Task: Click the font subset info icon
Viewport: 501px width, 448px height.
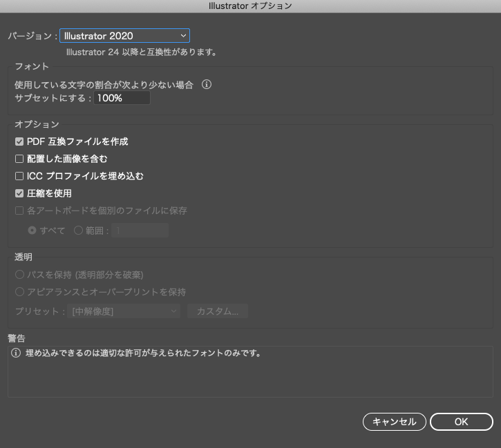Action: pos(207,84)
